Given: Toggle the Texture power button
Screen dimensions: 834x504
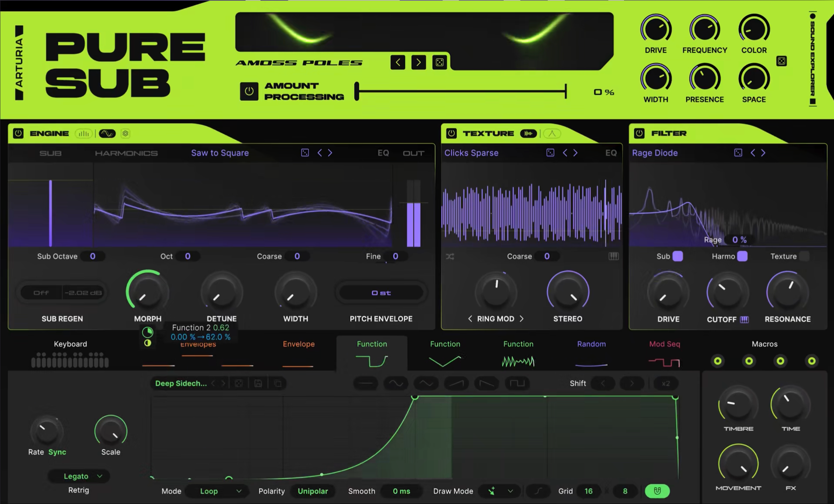Looking at the screenshot, I should (x=451, y=133).
